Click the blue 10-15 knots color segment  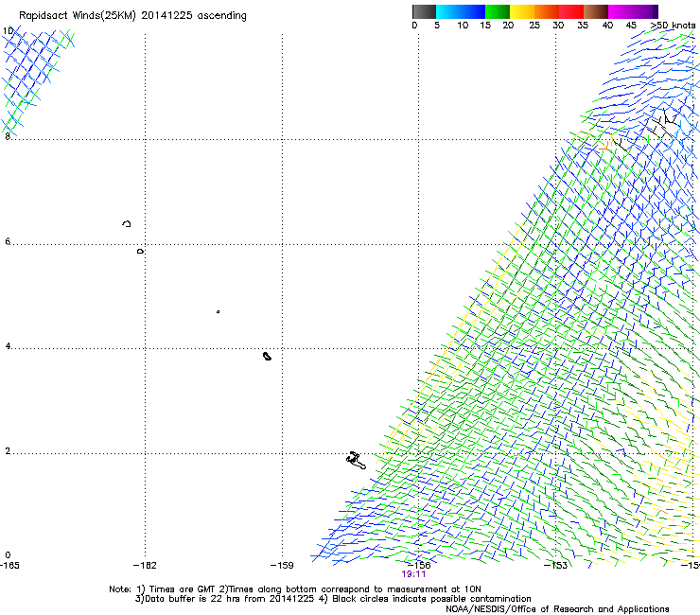473,11
